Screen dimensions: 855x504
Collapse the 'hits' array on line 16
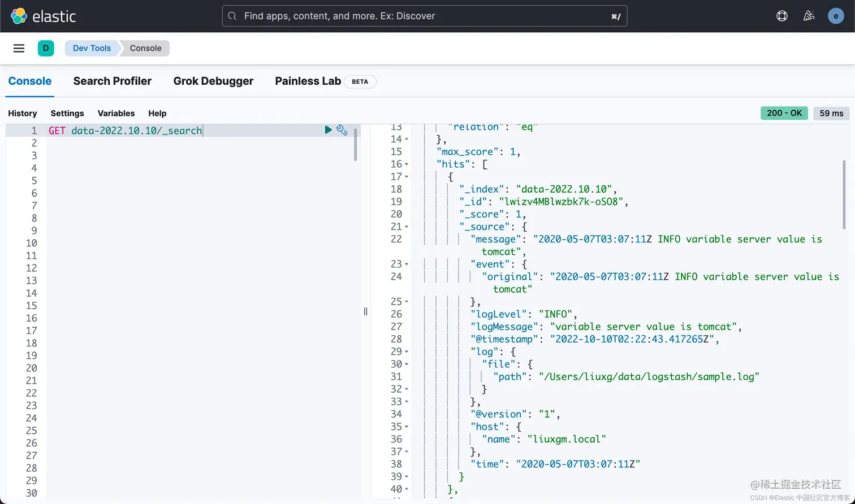405,164
